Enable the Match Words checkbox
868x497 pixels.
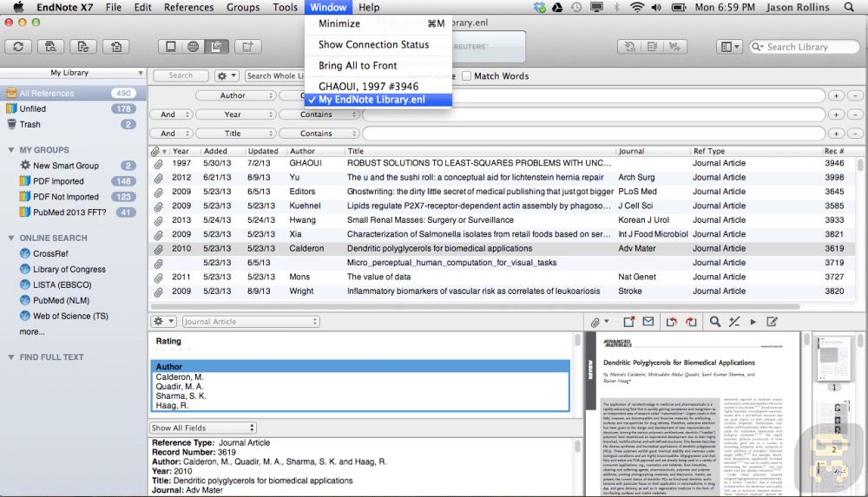click(466, 76)
